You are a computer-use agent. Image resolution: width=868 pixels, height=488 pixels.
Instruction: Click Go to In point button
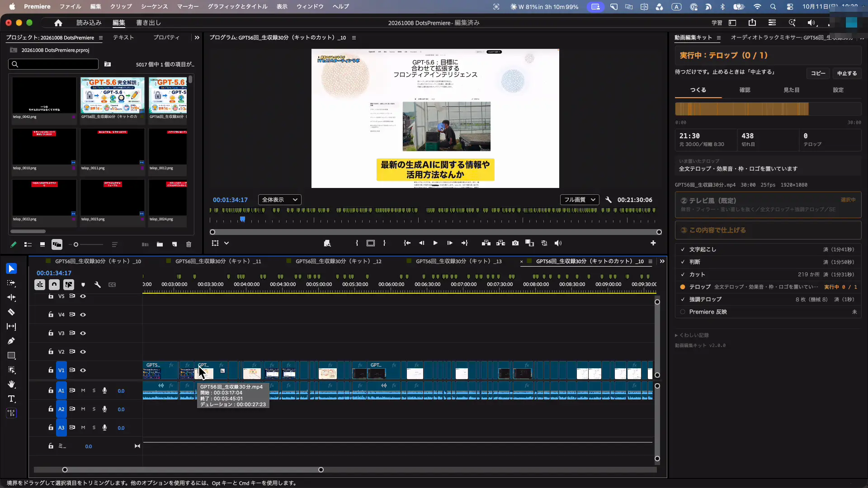click(x=407, y=243)
